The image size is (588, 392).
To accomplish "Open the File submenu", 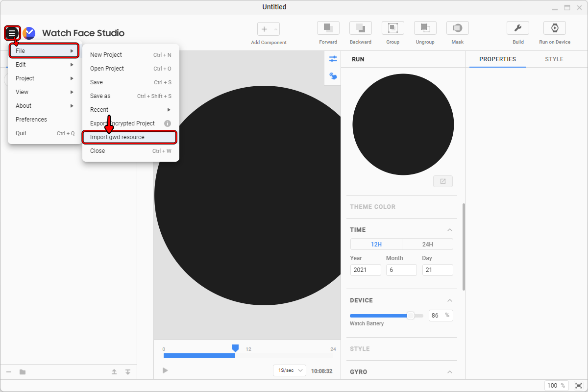I will click(44, 51).
